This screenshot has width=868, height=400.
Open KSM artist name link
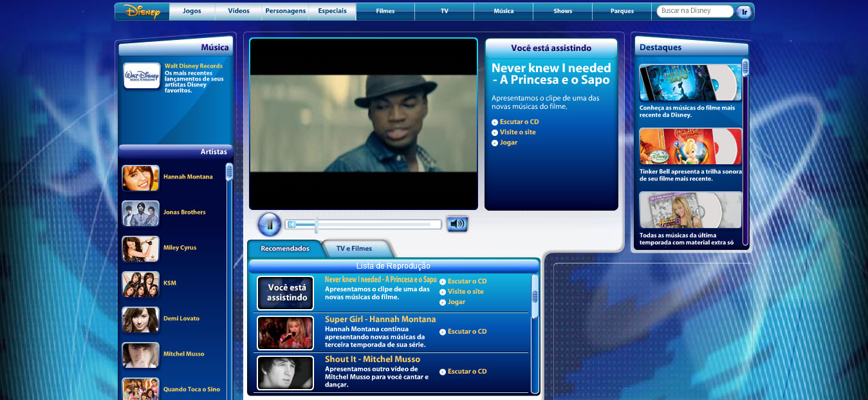170,283
